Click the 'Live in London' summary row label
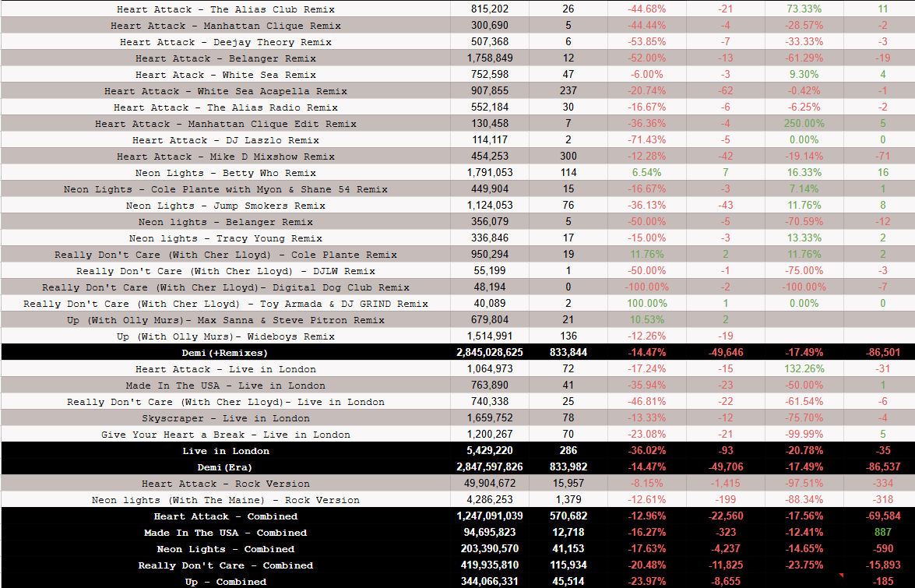Screen dimensions: 915x588 pos(225,450)
